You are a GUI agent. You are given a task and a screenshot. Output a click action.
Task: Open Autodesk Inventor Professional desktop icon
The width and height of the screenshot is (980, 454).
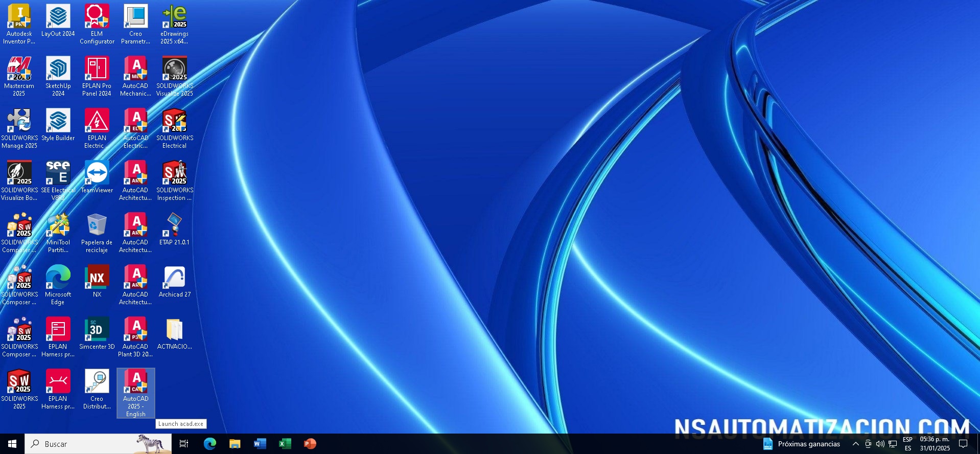point(19,24)
